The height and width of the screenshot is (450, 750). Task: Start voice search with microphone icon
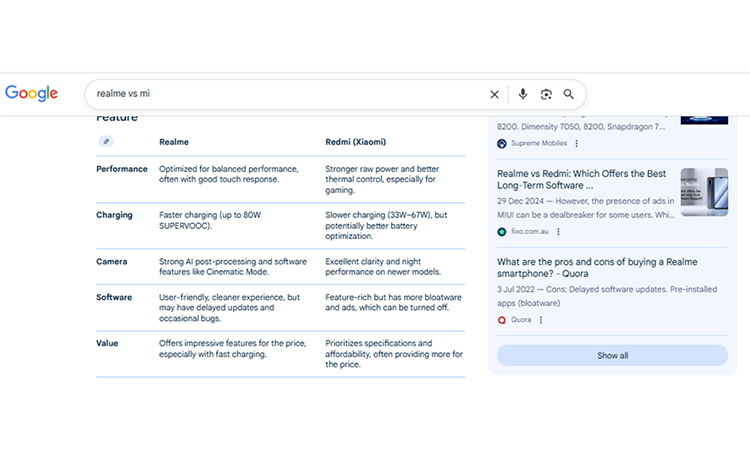(x=522, y=94)
